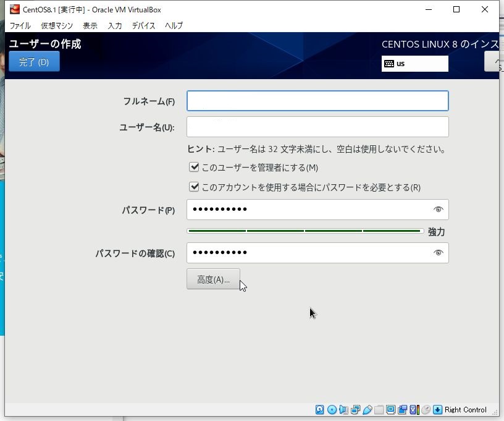Click the host key arrow icon
504x421 pixels.
coord(437,409)
